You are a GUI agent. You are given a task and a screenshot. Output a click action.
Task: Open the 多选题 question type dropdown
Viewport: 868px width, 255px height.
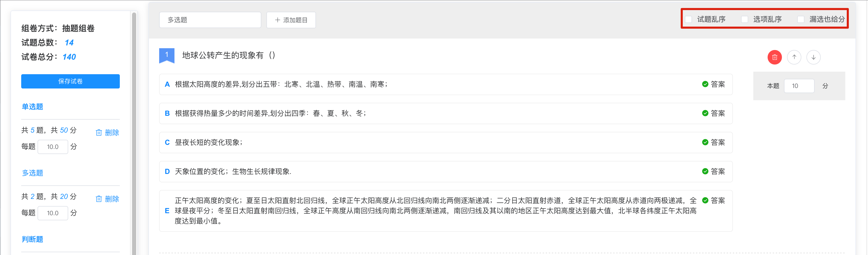click(210, 20)
